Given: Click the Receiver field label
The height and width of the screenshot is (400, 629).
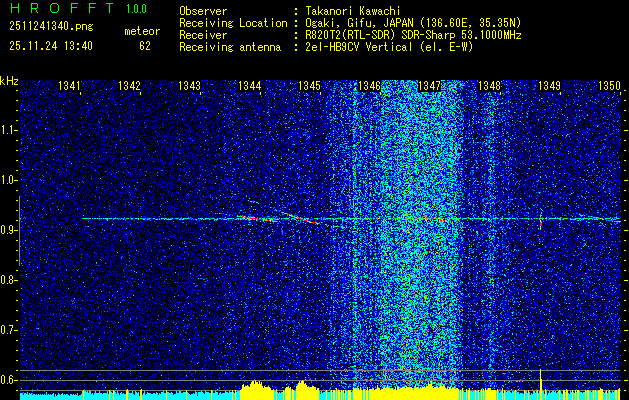Looking at the screenshot, I should coord(203,35).
